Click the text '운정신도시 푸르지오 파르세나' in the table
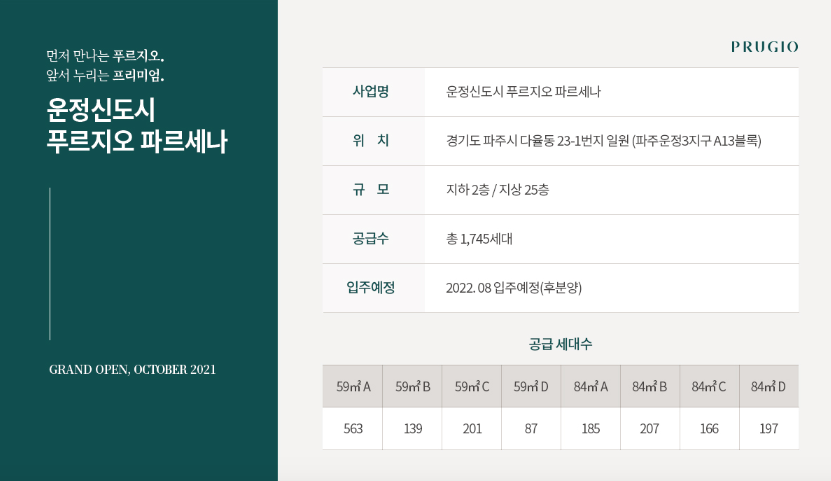This screenshot has width=831, height=481. click(524, 92)
